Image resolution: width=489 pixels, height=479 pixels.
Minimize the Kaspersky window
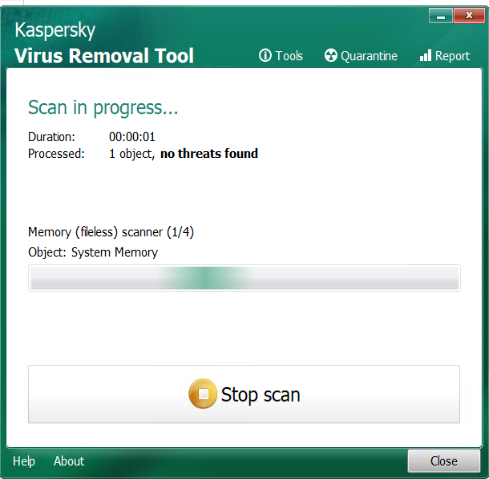[x=441, y=16]
